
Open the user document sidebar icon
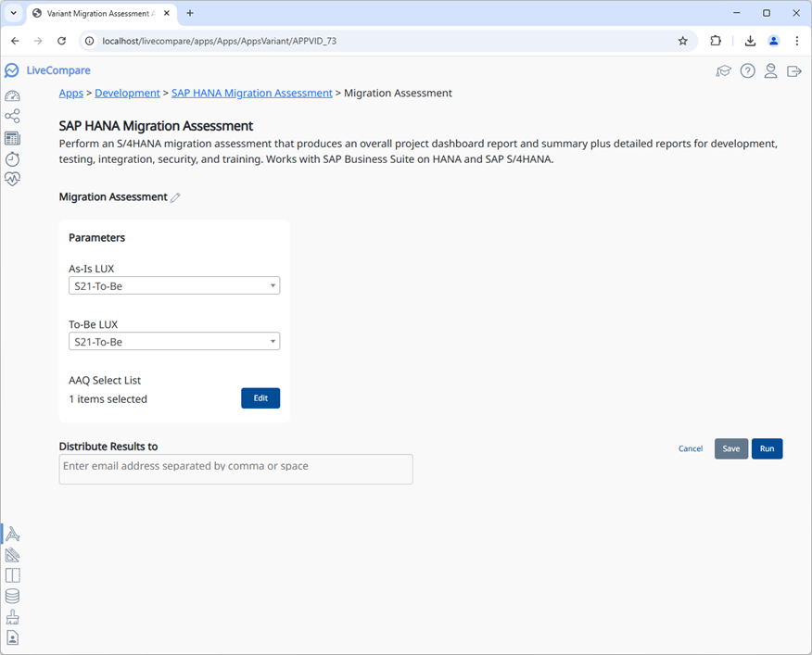tap(12, 637)
